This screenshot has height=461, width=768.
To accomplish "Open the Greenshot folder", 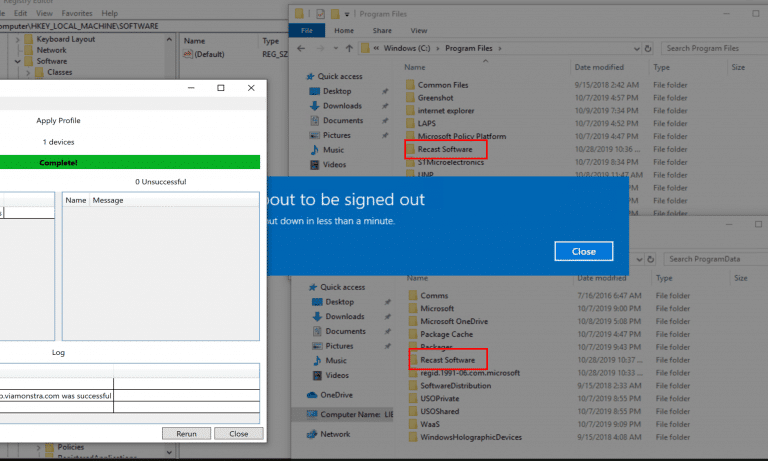I will [x=436, y=98].
